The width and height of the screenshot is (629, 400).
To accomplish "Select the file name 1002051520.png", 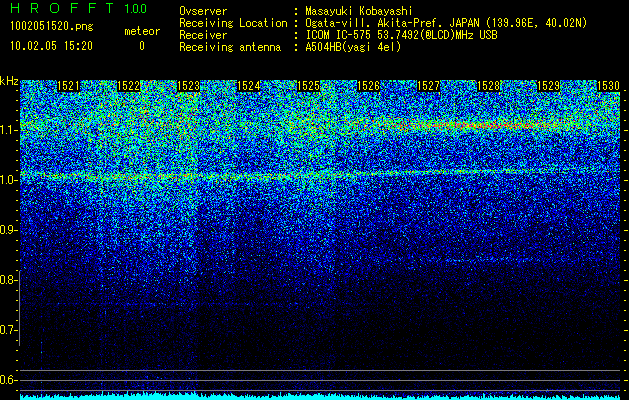I will click(51, 26).
